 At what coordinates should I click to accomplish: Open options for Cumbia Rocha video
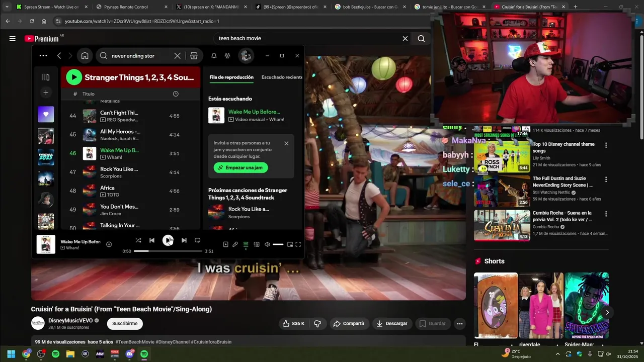click(x=606, y=214)
